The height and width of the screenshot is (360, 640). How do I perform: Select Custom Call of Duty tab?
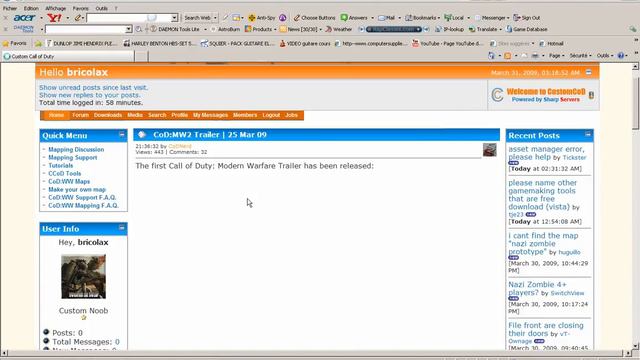[68, 56]
